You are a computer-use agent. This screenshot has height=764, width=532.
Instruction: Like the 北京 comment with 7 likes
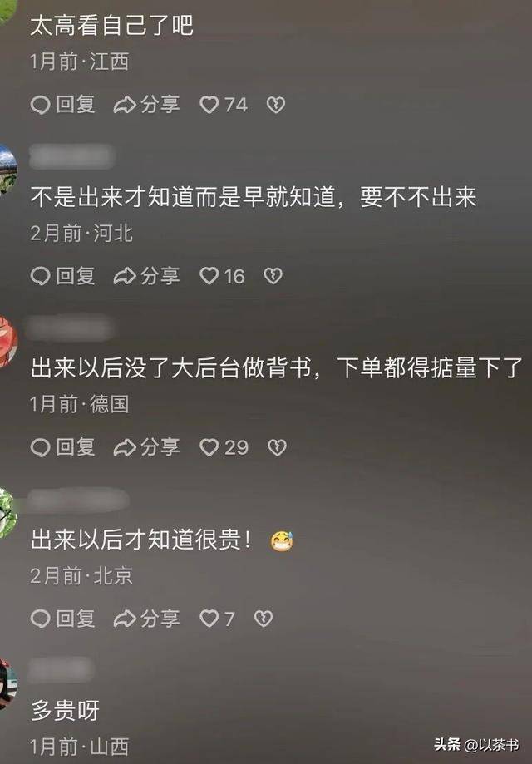click(217, 619)
